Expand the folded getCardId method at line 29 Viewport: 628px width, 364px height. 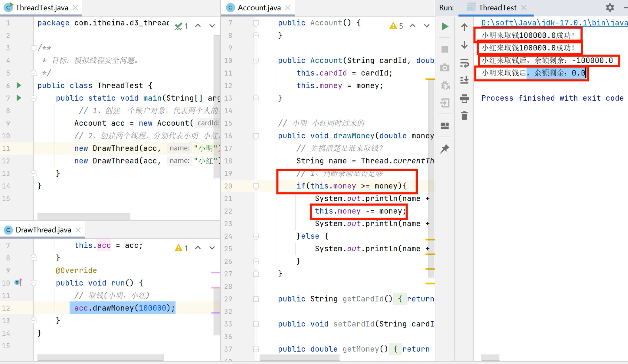pos(256,299)
